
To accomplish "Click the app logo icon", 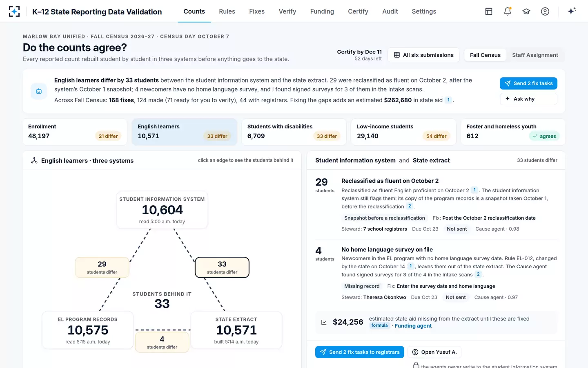I will click(x=14, y=11).
